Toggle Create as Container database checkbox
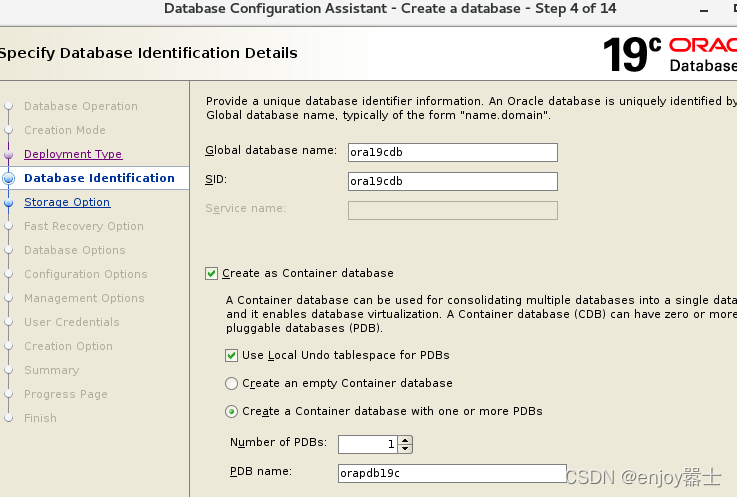737x497 pixels. 212,273
